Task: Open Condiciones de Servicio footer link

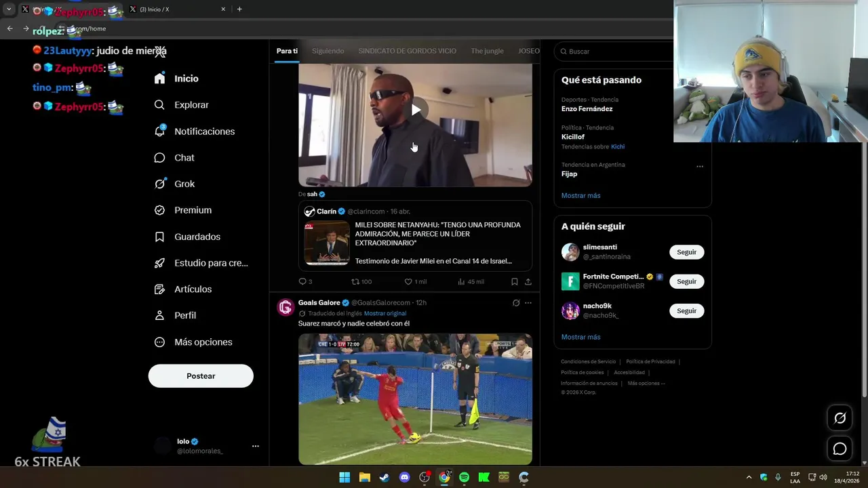Action: 588,362
